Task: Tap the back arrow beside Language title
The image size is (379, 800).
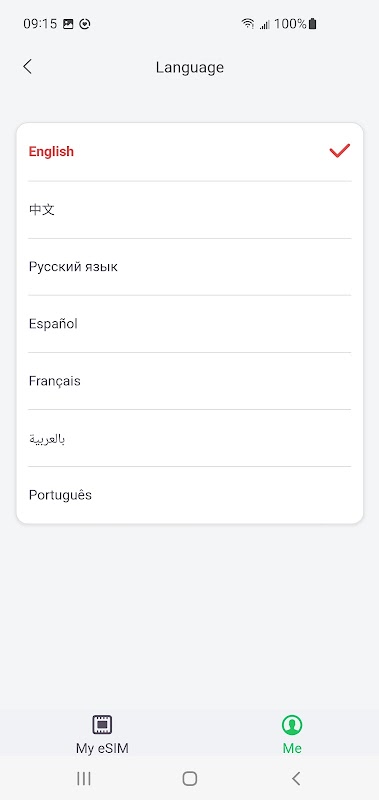Action: 28,66
